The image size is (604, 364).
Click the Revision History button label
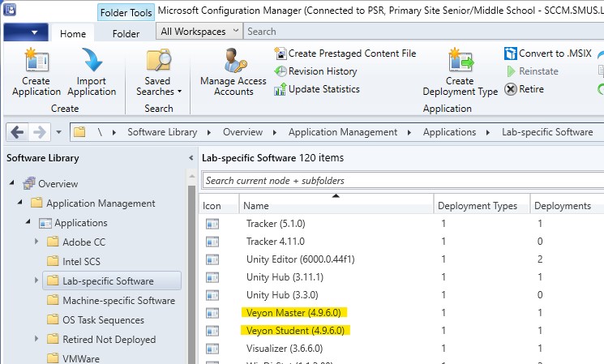323,71
